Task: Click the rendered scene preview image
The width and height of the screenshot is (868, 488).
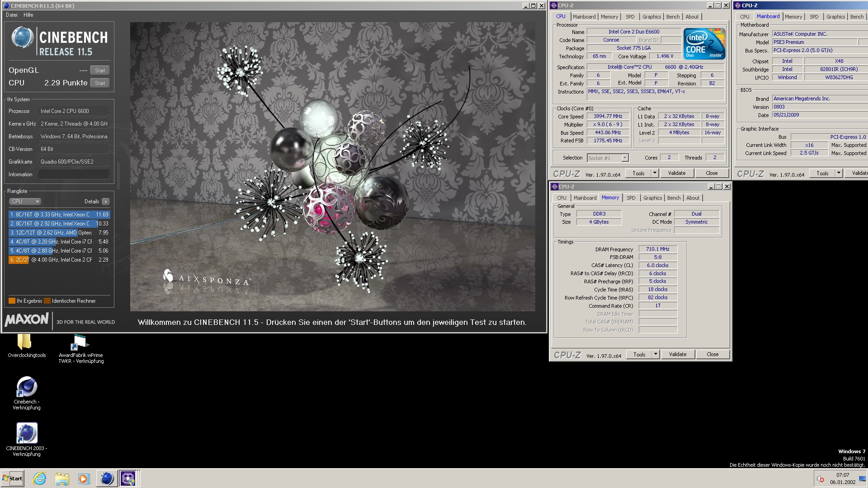Action: point(332,167)
